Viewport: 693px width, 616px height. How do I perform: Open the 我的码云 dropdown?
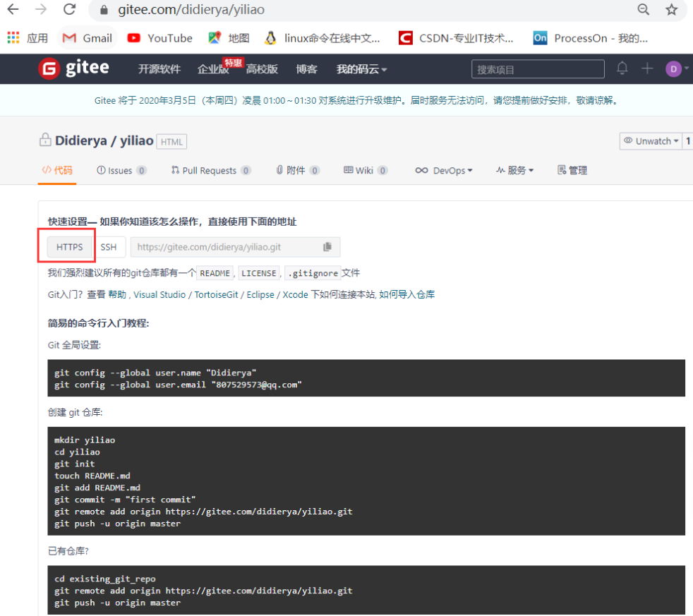click(x=361, y=68)
